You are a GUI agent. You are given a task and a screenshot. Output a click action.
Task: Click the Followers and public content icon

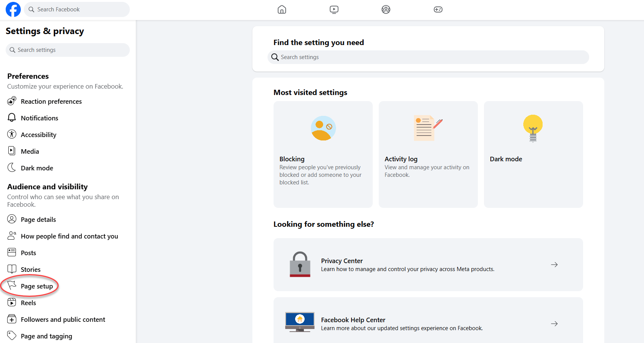pos(12,319)
